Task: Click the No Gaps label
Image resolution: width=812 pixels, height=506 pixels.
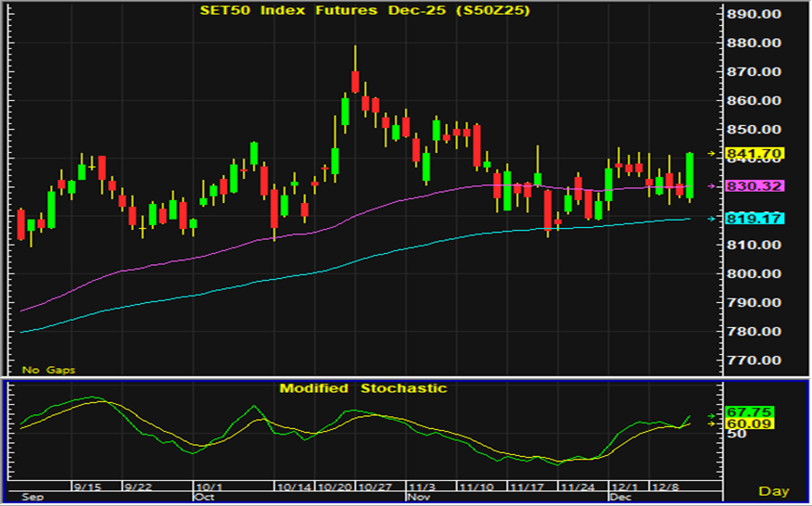Action: pos(49,370)
